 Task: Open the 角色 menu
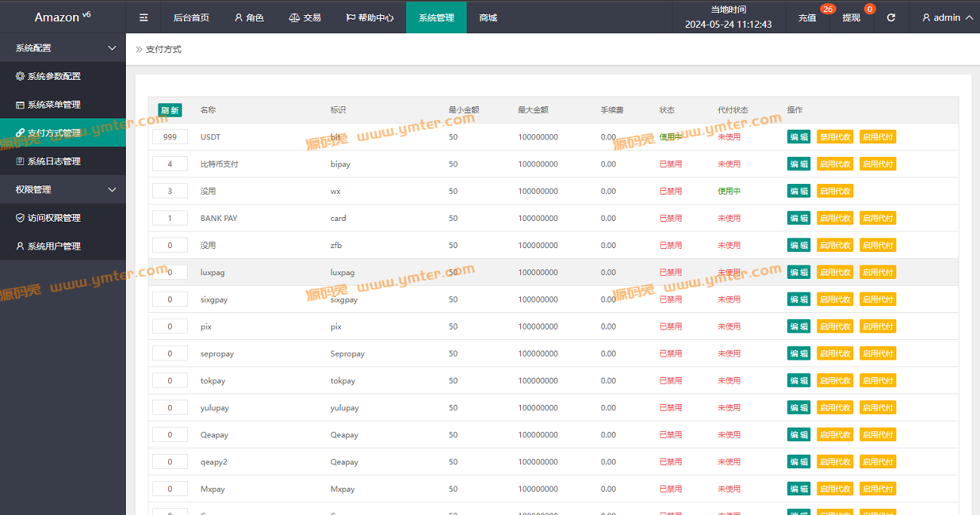coord(250,17)
